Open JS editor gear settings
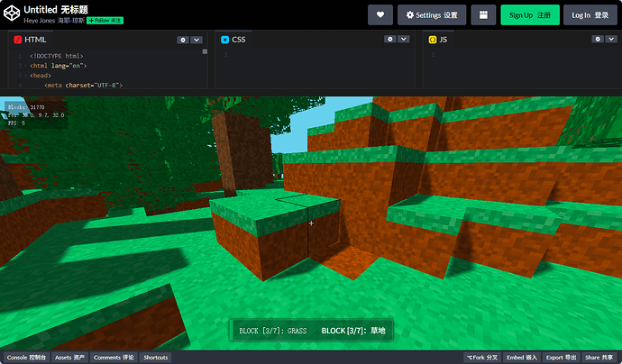 pos(598,39)
